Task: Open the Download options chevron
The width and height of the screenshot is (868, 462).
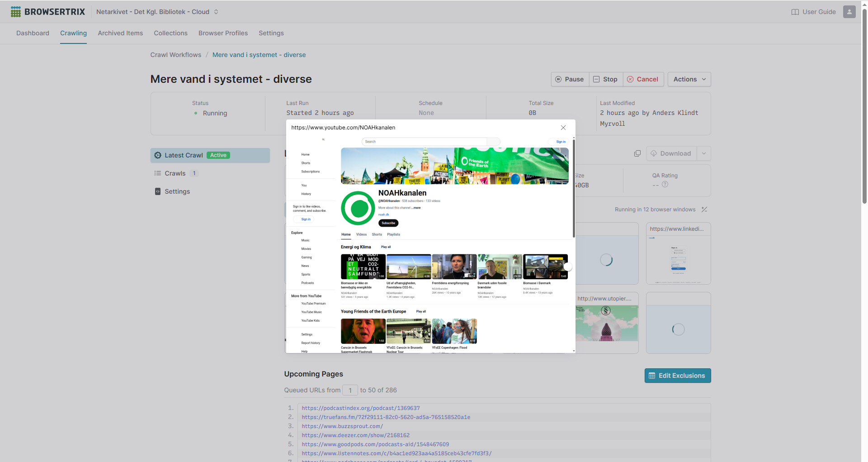Action: click(x=703, y=153)
